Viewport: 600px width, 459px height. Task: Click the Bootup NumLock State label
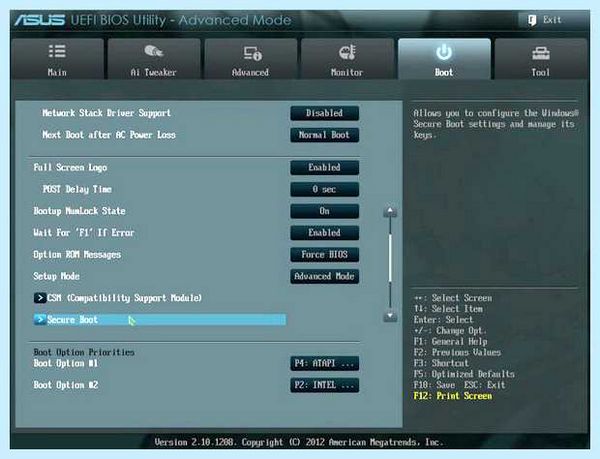[x=79, y=211]
